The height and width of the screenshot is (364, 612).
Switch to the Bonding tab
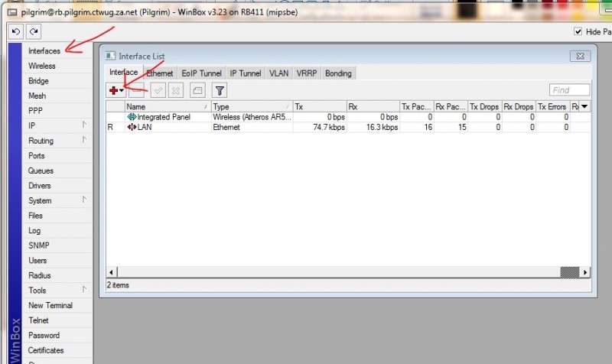click(x=338, y=73)
